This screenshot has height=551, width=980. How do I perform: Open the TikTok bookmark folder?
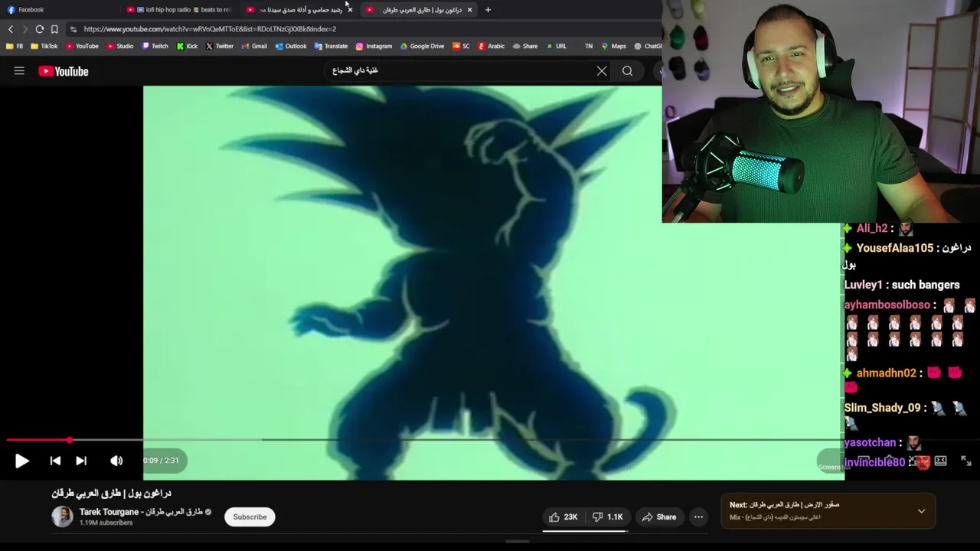(44, 46)
